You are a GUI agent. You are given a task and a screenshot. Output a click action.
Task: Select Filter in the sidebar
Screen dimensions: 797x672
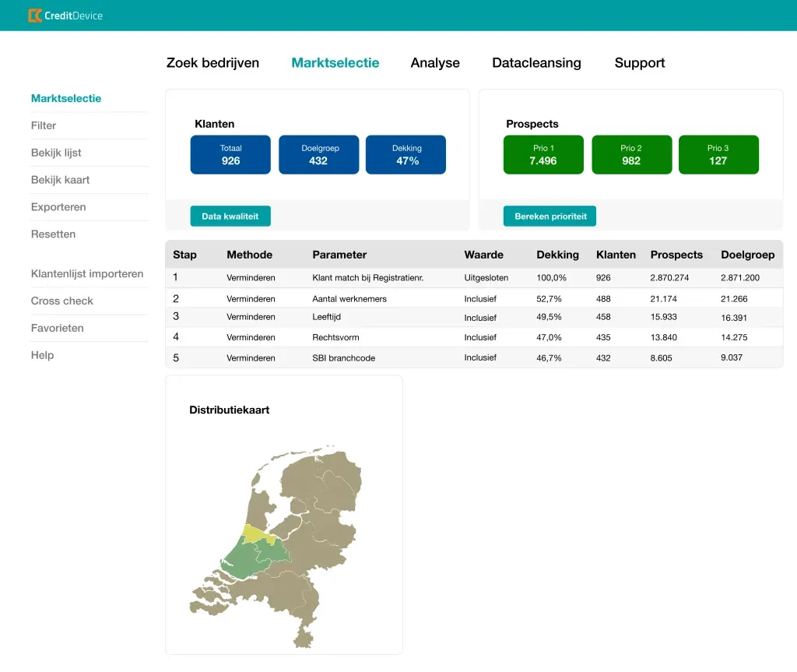click(44, 125)
